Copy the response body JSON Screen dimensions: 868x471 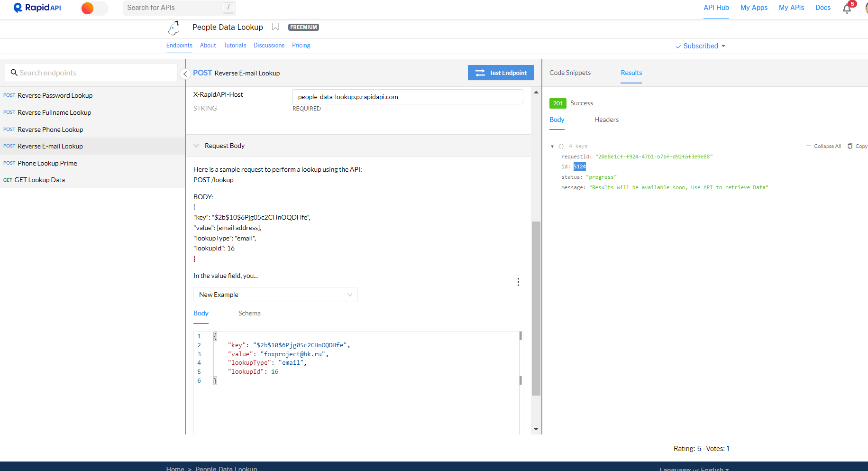click(858, 146)
